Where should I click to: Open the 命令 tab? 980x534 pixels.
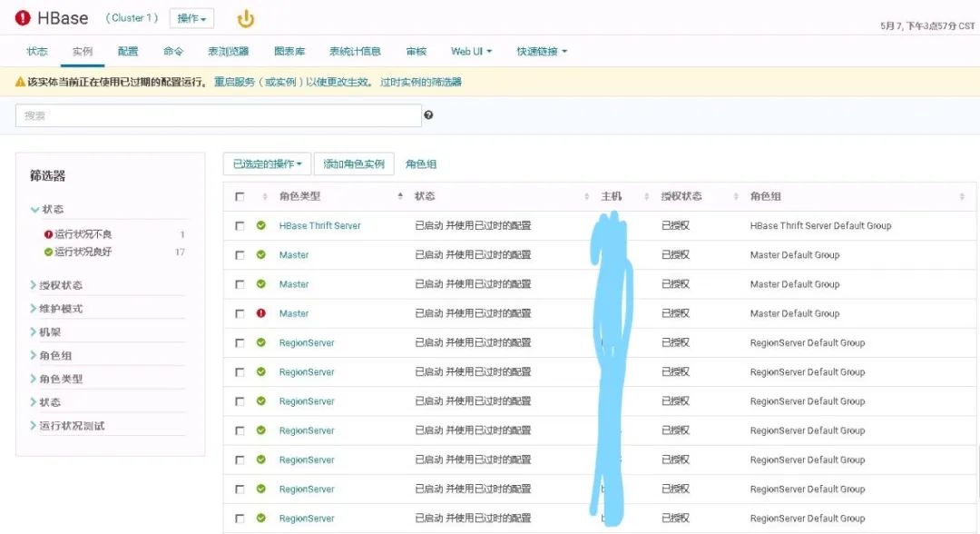(173, 51)
